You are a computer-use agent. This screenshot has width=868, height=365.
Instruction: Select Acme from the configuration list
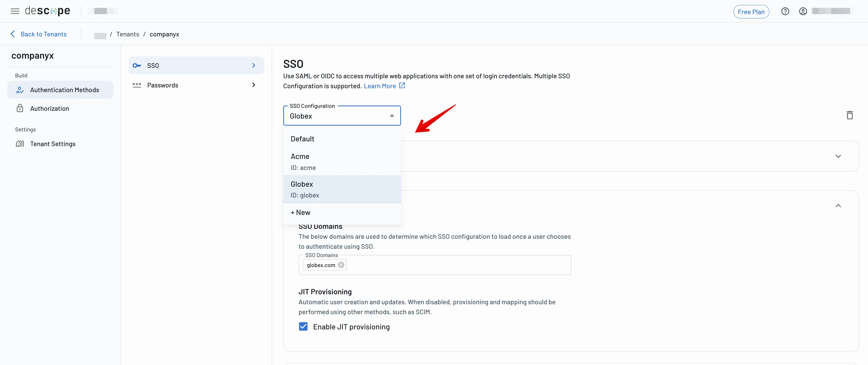pyautogui.click(x=300, y=156)
